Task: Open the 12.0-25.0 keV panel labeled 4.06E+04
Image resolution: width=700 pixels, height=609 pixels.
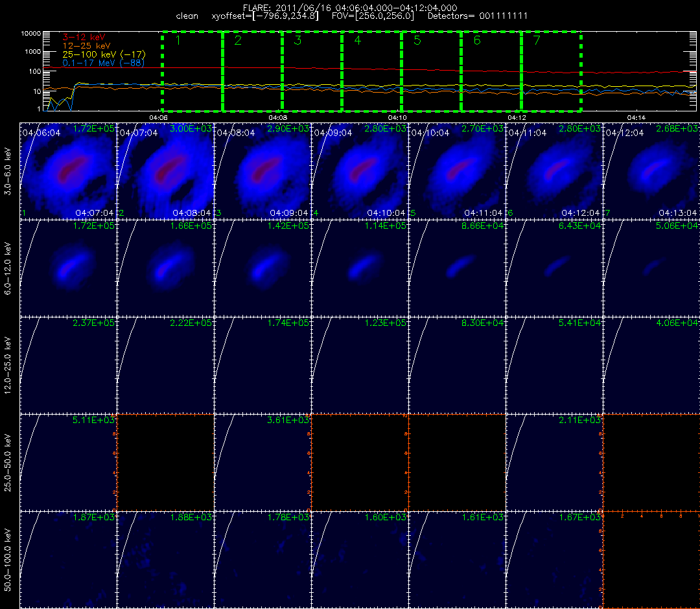Action: [651, 365]
